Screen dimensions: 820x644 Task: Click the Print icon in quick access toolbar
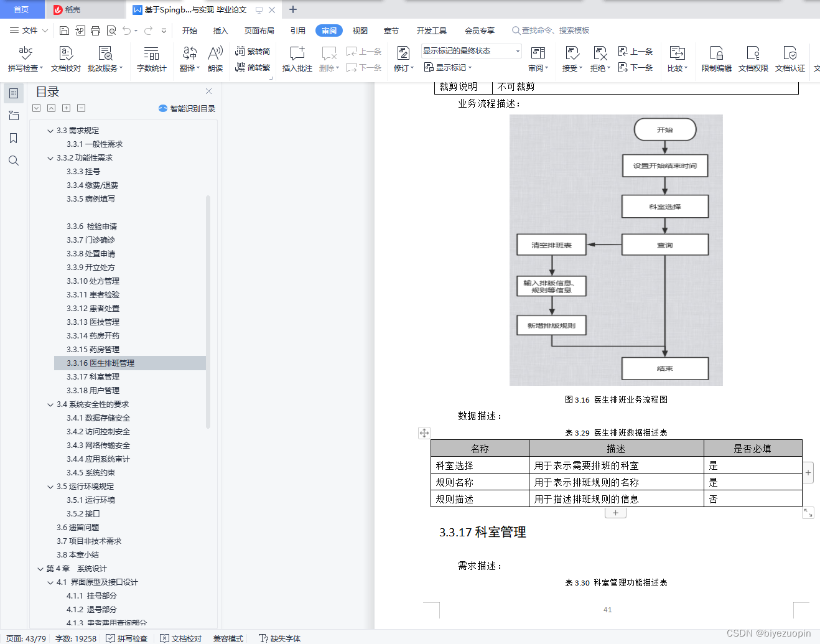pos(95,30)
